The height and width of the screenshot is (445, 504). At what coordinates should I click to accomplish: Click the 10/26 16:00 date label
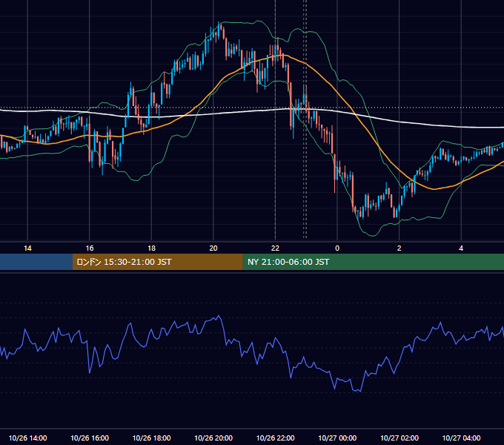point(90,438)
